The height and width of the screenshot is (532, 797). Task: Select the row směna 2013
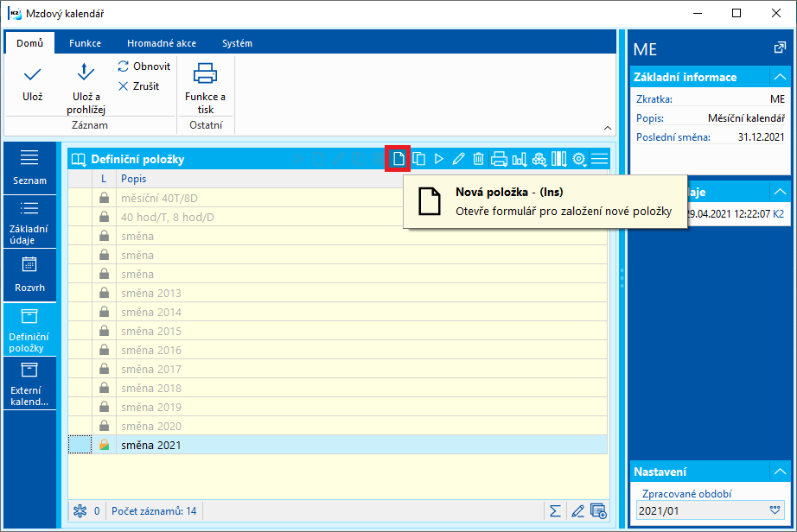(338, 294)
